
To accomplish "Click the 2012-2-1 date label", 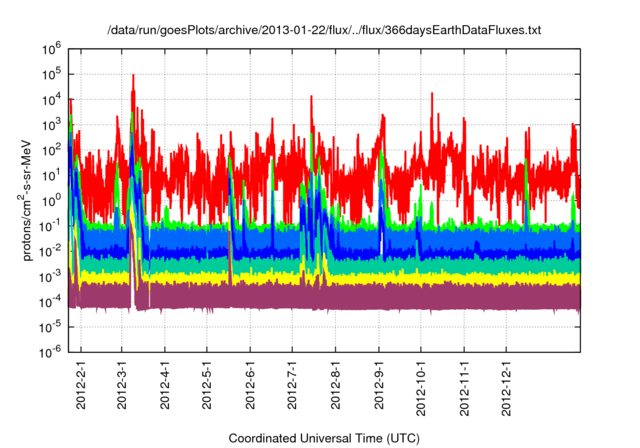I will tap(81, 384).
